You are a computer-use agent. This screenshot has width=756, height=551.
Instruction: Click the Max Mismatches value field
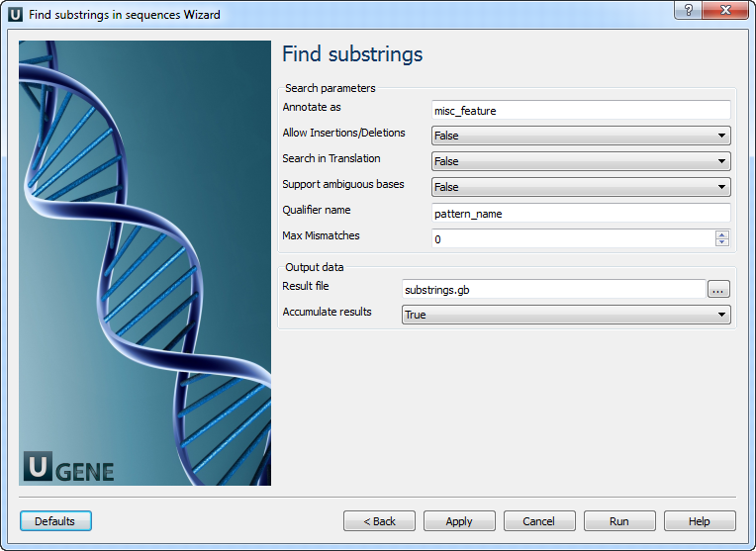click(x=574, y=239)
